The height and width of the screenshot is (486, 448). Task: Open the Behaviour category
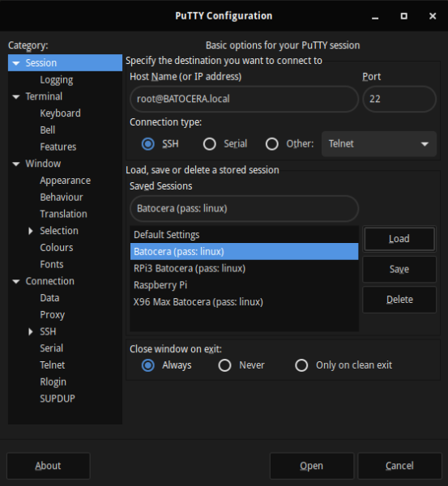pyautogui.click(x=62, y=197)
